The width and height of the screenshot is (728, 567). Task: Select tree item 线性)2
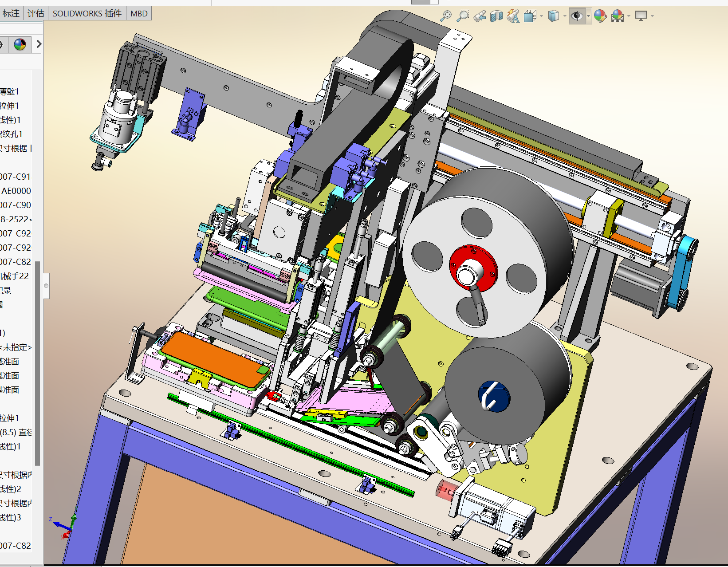(x=11, y=489)
